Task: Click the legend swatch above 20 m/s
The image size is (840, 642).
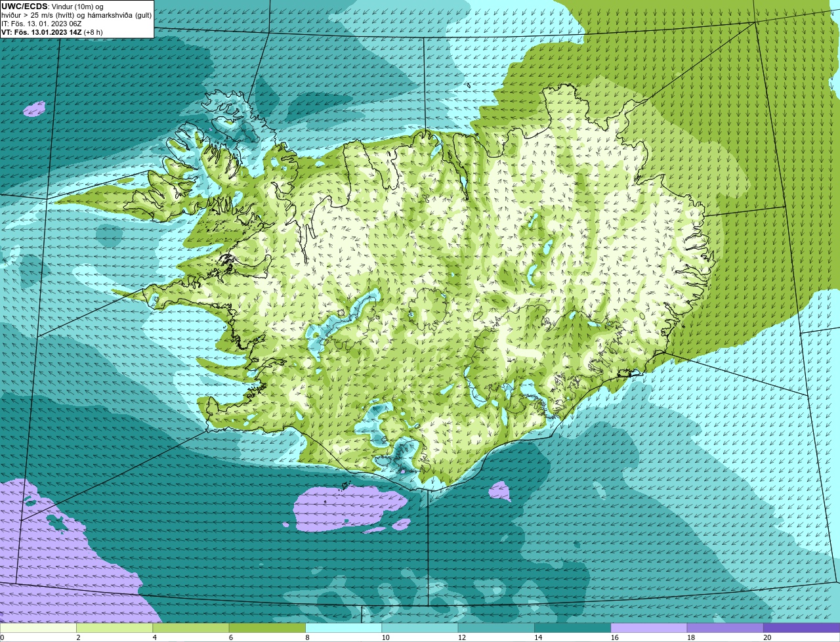Action: coord(801,628)
